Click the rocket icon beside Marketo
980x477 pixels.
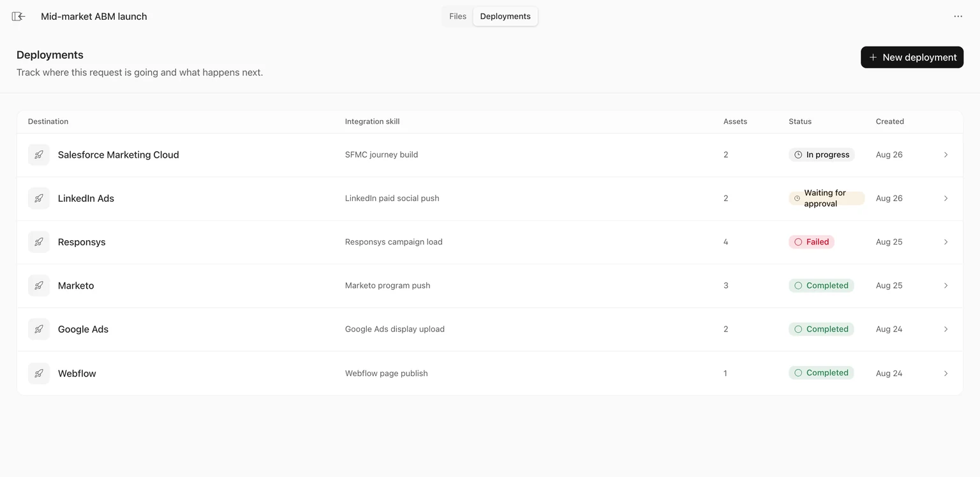(39, 285)
